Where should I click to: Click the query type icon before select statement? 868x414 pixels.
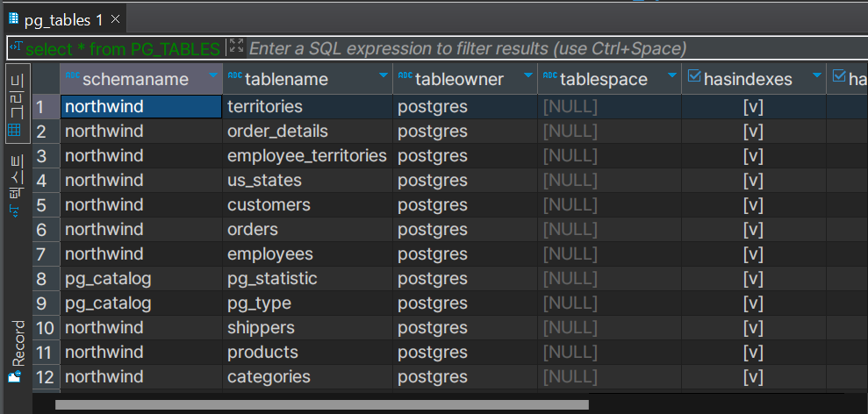point(18,46)
